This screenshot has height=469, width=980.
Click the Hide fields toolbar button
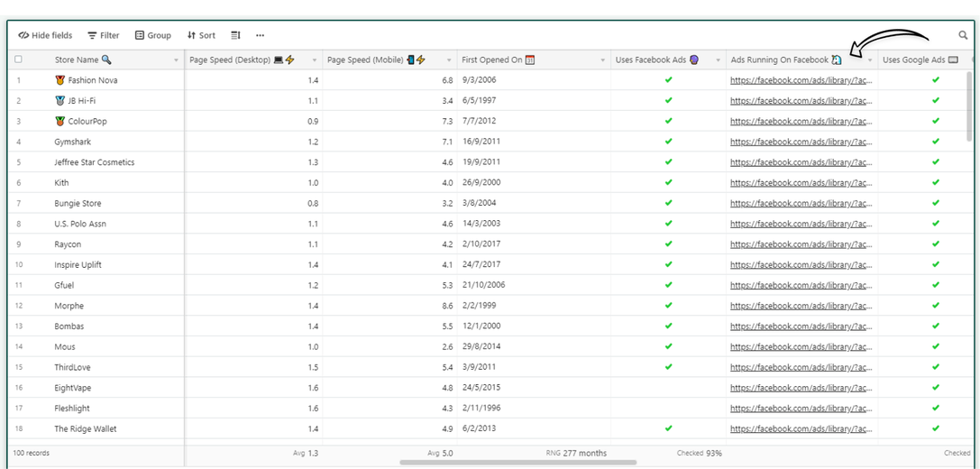[45, 36]
